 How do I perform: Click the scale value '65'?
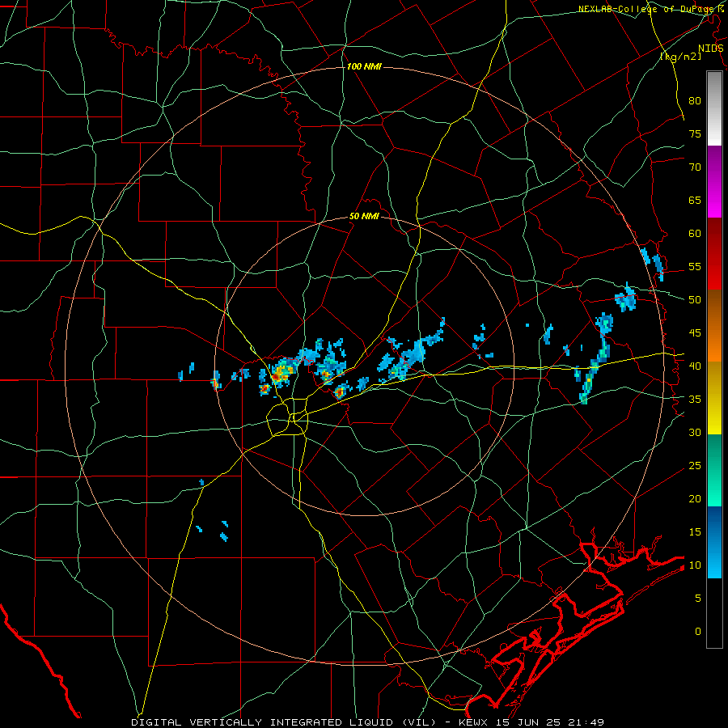[x=695, y=201]
